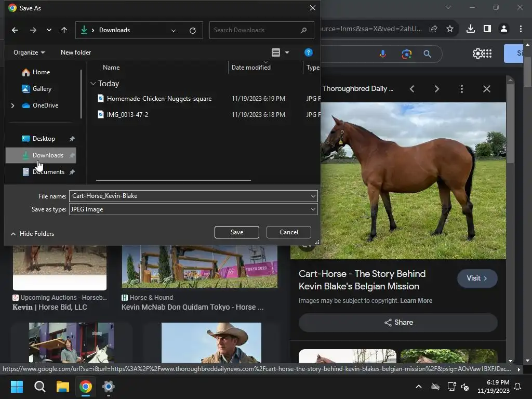
Task: Toggle Hide Folders pane
Action: click(32, 234)
